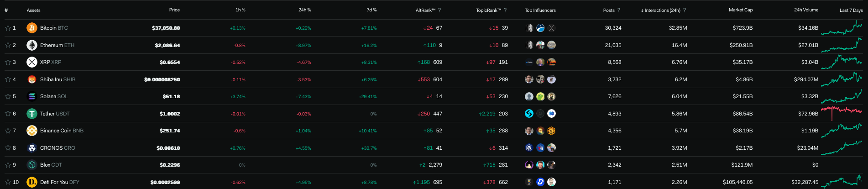The height and width of the screenshot is (189, 868).
Task: Click the Shiba Inu logo icon
Action: [x=32, y=79]
